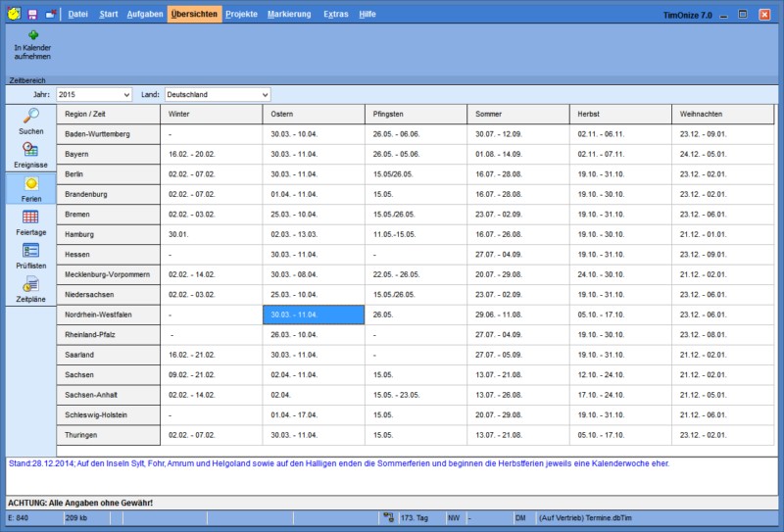Click the 209 kb status bar entry

click(75, 517)
